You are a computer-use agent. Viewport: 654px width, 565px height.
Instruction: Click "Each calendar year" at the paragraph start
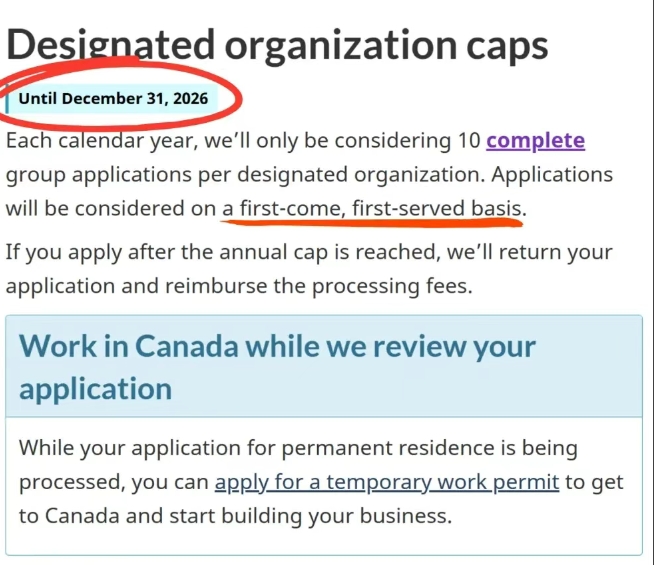point(102,141)
